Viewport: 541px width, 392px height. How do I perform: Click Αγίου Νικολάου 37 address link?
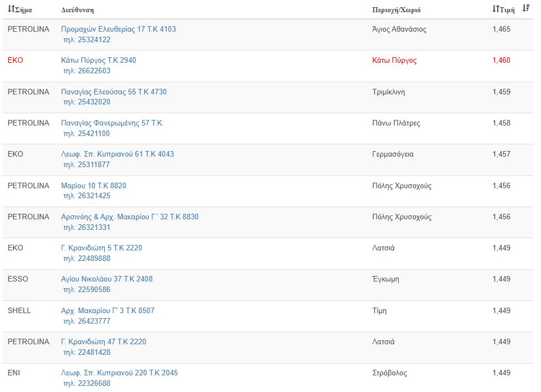107,279
